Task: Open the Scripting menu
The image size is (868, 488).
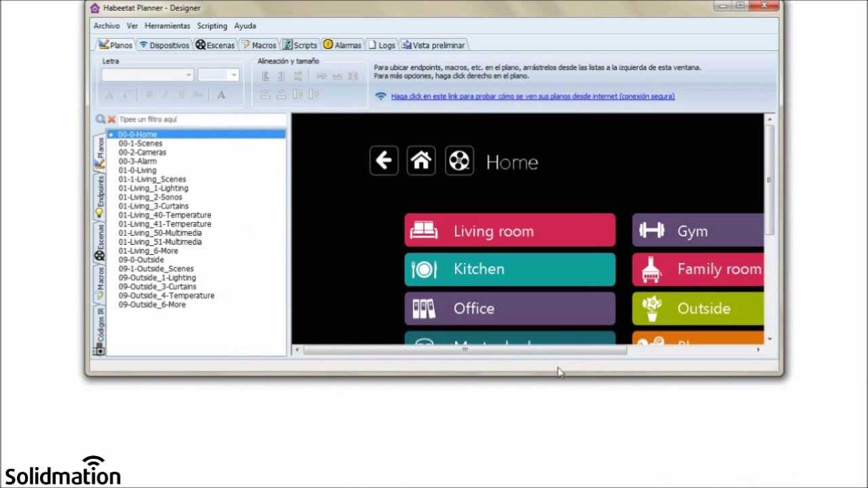Action: 212,26
